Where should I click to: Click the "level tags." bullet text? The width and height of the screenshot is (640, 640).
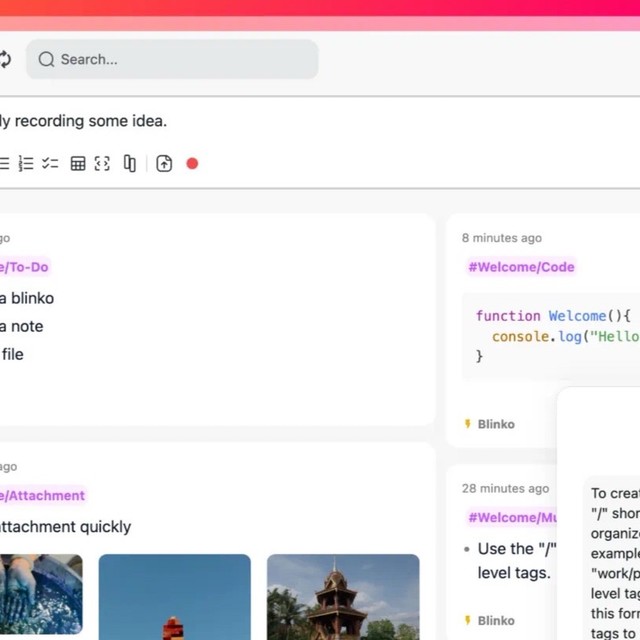514,573
